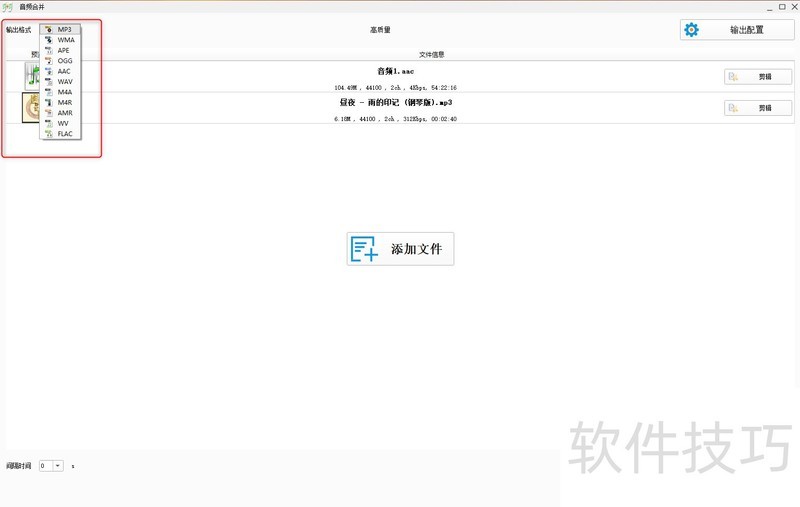This screenshot has width=800, height=507.
Task: Choose WMA output format
Action: click(x=60, y=40)
